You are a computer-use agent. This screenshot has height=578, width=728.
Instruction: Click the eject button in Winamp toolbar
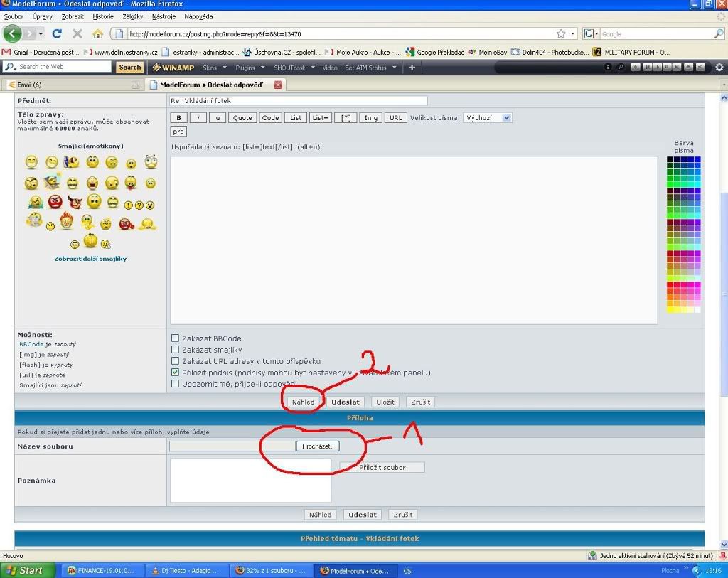coord(688,67)
